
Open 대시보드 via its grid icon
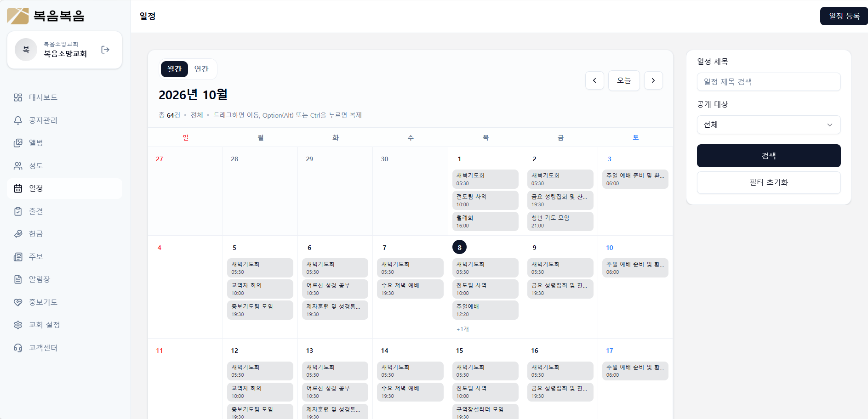(18, 97)
